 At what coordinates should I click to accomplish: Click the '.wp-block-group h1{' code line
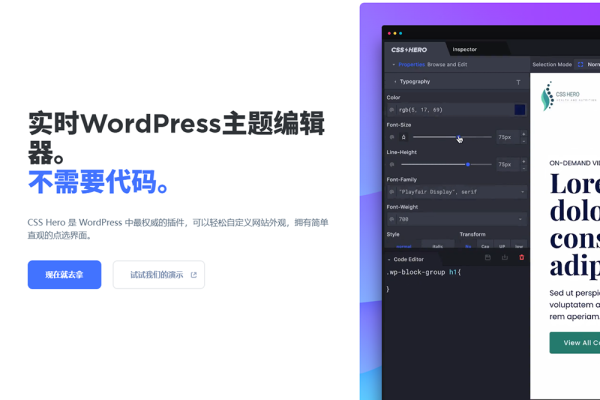[x=424, y=272]
